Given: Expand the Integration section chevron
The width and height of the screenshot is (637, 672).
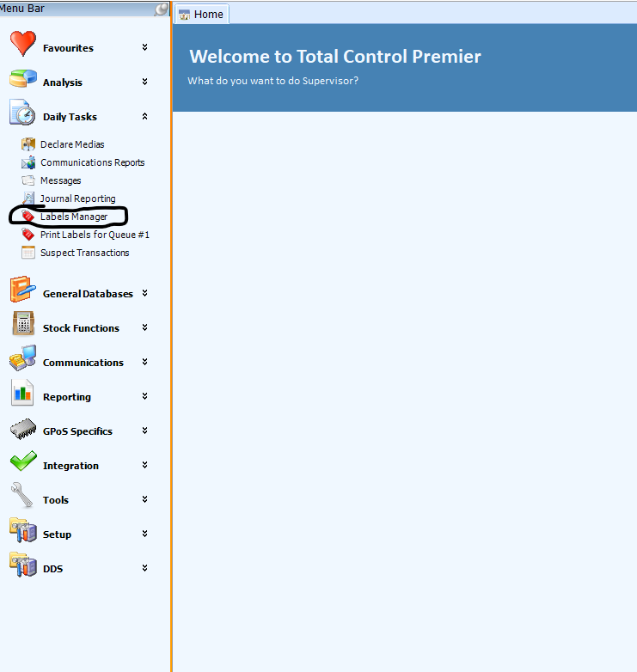Looking at the screenshot, I should pyautogui.click(x=145, y=465).
